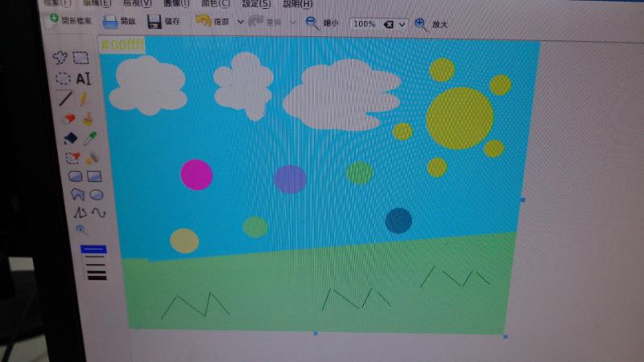Click the greyed Redo arrow button
This screenshot has width=644, height=362.
pos(265,22)
